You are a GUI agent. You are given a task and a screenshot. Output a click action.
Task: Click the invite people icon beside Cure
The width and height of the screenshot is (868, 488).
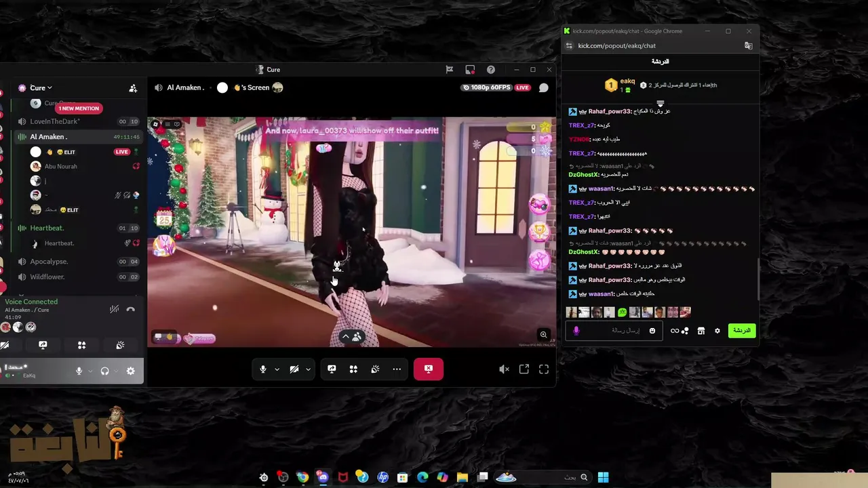pos(133,88)
